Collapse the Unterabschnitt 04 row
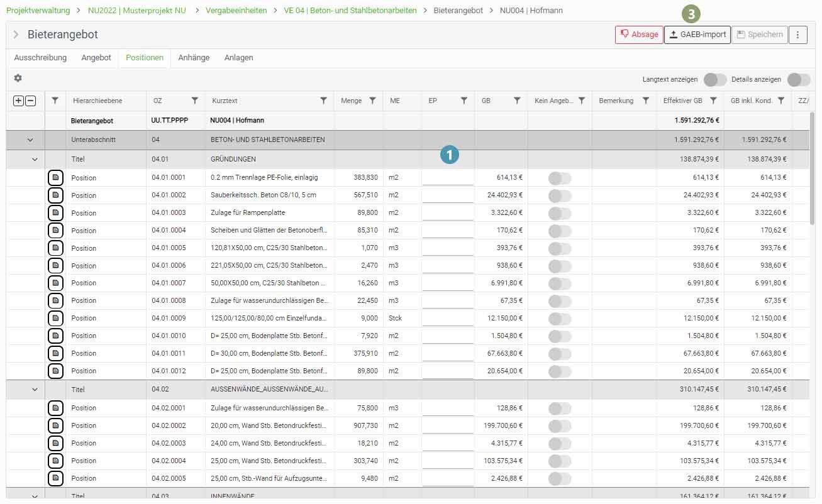This screenshot has width=822, height=504. coord(30,140)
